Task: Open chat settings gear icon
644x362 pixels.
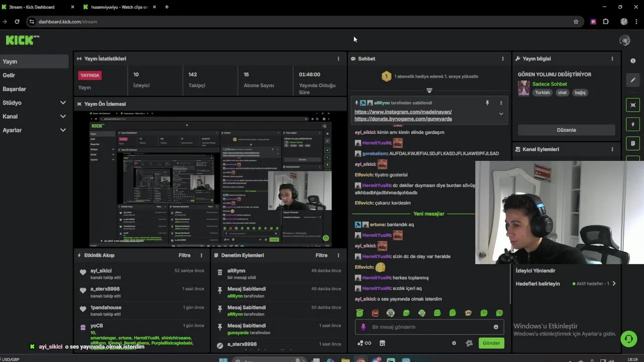Action: (454, 343)
